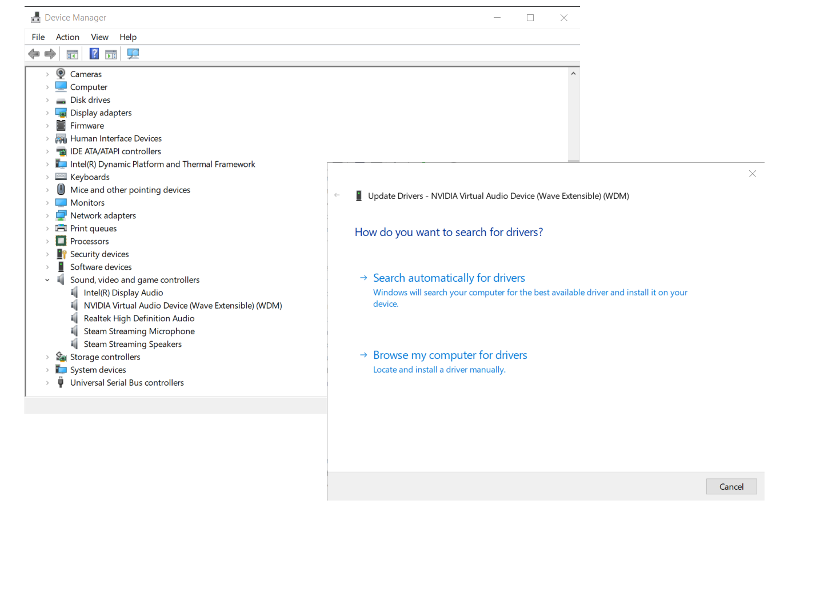Image resolution: width=840 pixels, height=616 pixels.
Task: Click the Cameras category icon
Action: coord(61,74)
